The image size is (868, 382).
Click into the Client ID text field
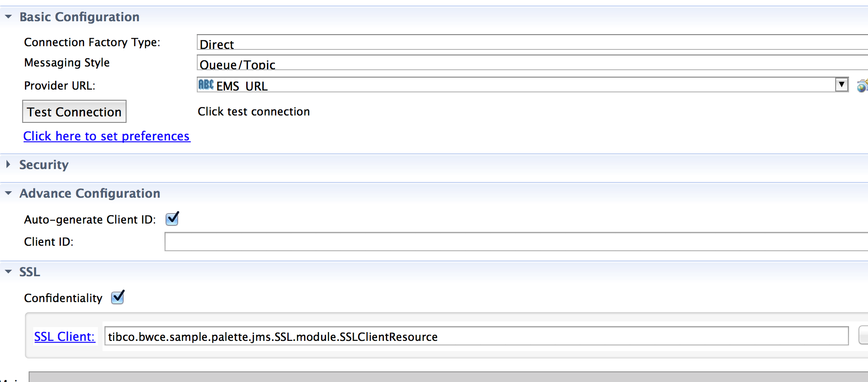pyautogui.click(x=516, y=242)
